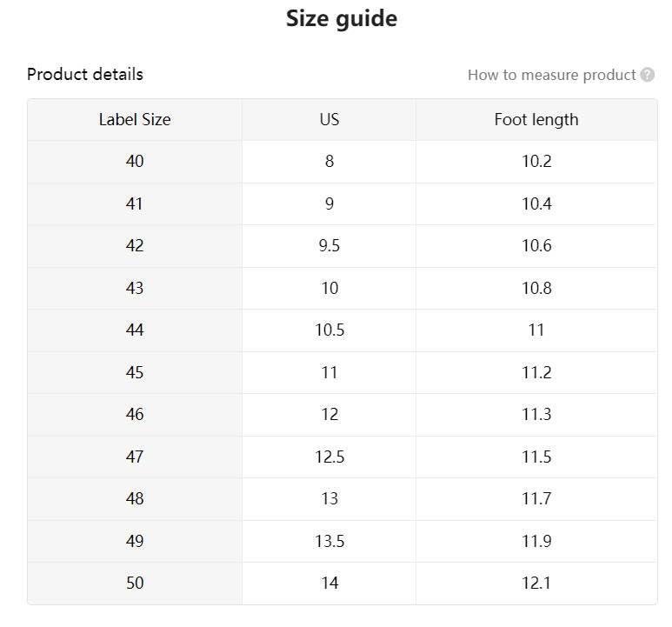Viewport: 672px width, 627px height.
Task: Click the help question mark icon
Action: click(648, 75)
